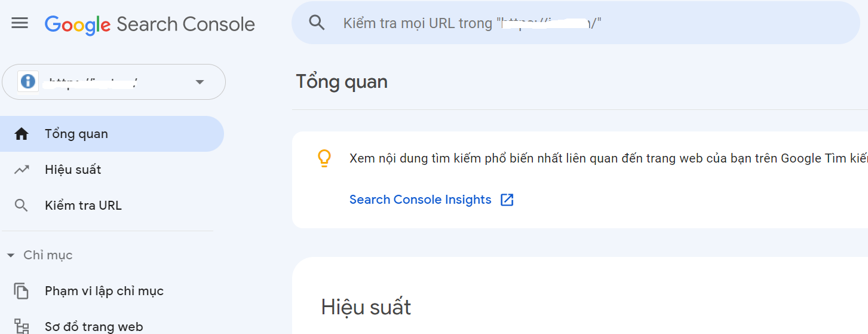Click the external link icon next to Insights
The width and height of the screenshot is (868, 334).
coord(507,200)
